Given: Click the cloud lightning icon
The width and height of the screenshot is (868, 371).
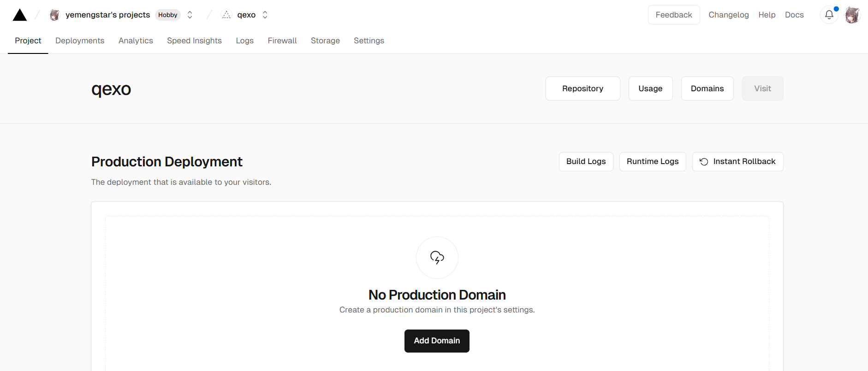Looking at the screenshot, I should (x=437, y=257).
